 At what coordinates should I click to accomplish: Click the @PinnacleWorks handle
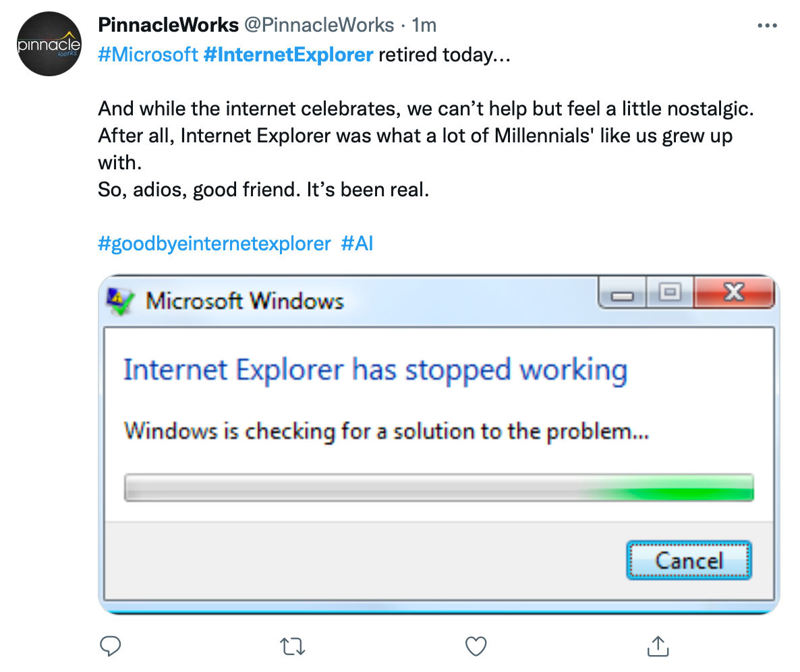pos(318,26)
